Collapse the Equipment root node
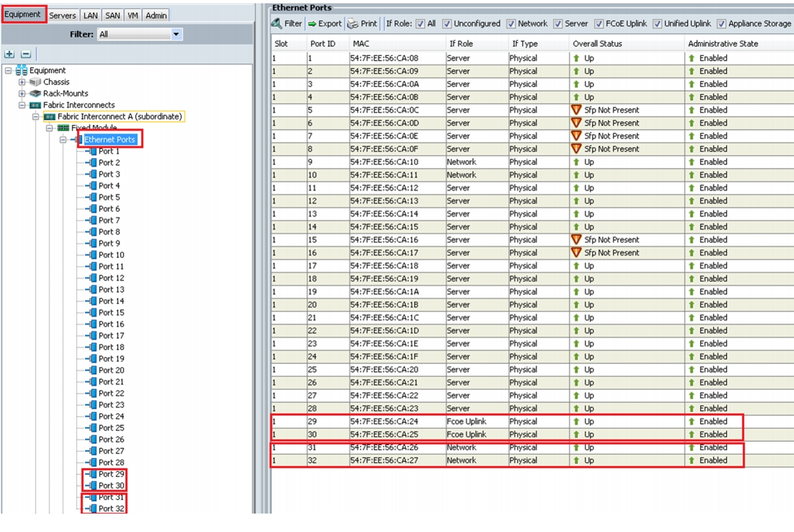 coord(9,70)
